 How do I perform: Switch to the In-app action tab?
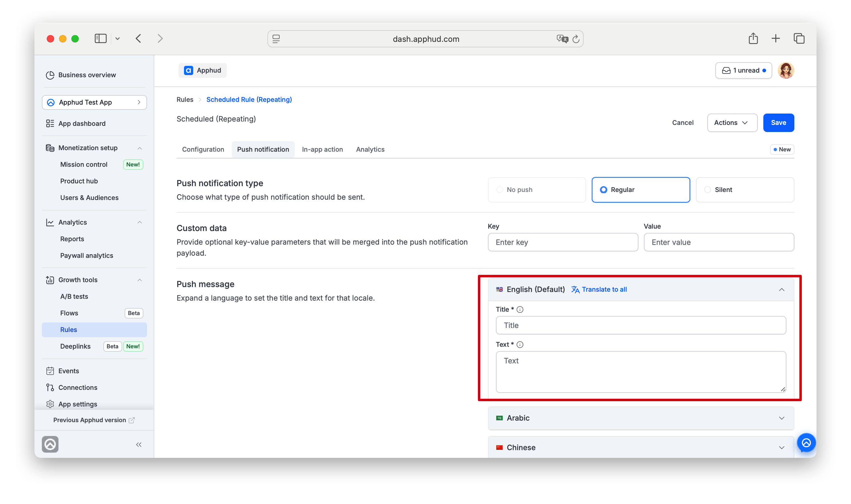(322, 150)
